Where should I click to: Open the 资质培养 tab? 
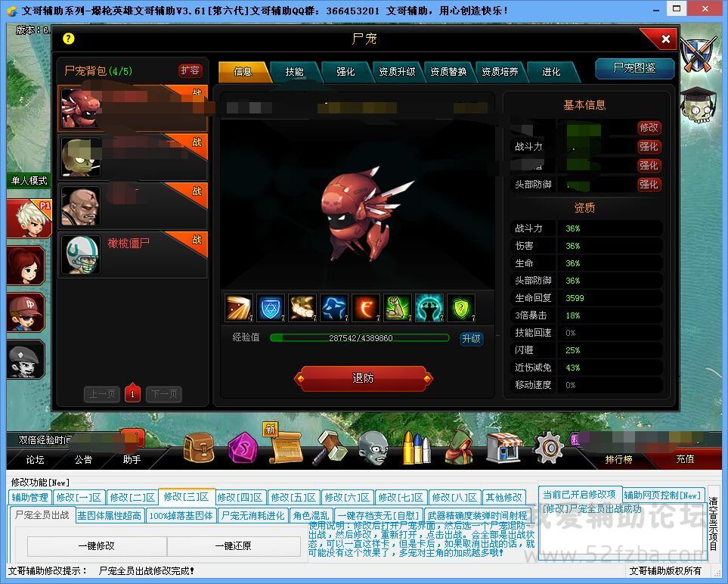coord(500,72)
